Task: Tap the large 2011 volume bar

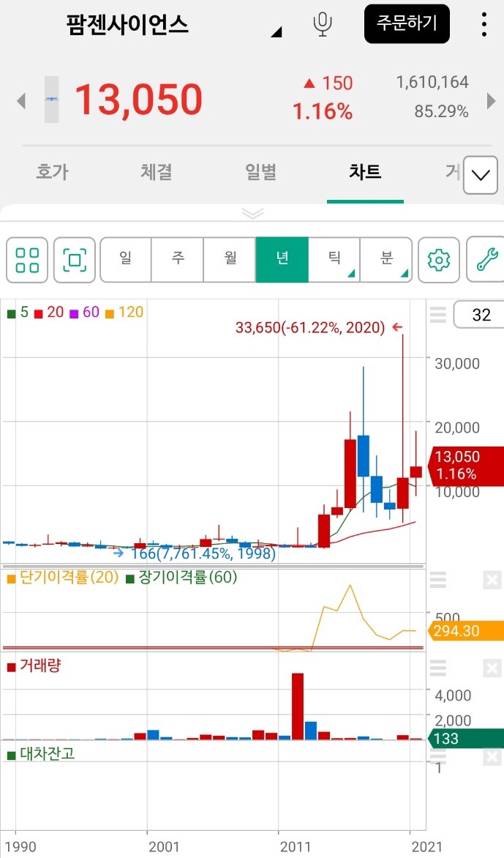Action: pos(298,706)
